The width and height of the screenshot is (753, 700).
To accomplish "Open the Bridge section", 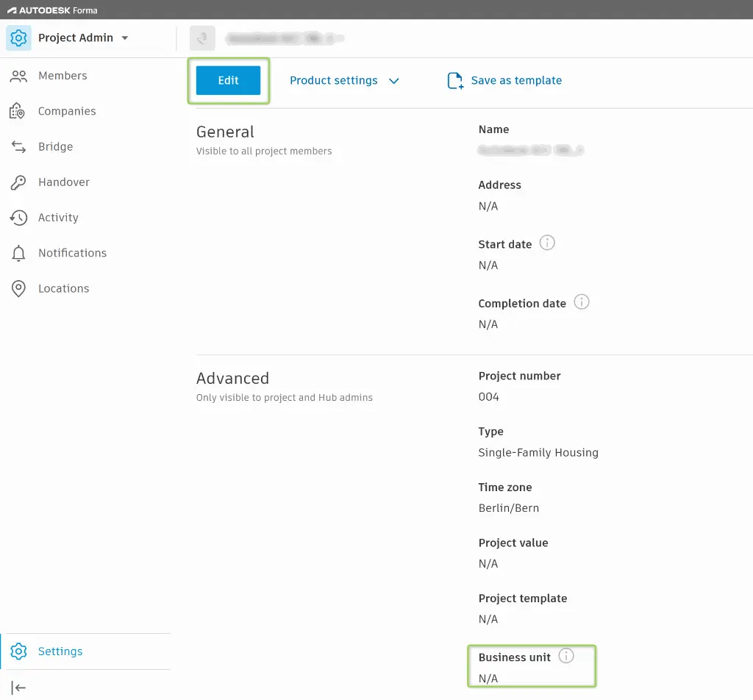I will pyautogui.click(x=56, y=146).
